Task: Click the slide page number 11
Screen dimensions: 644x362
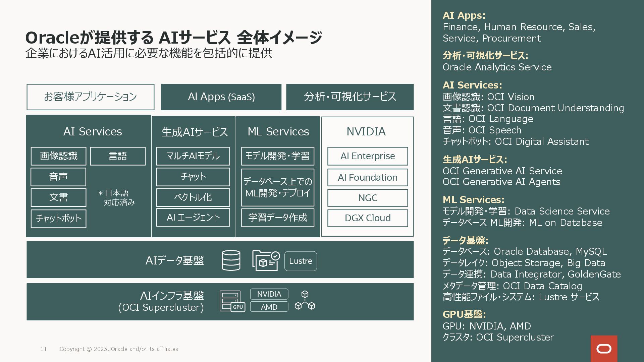Action: point(44,349)
